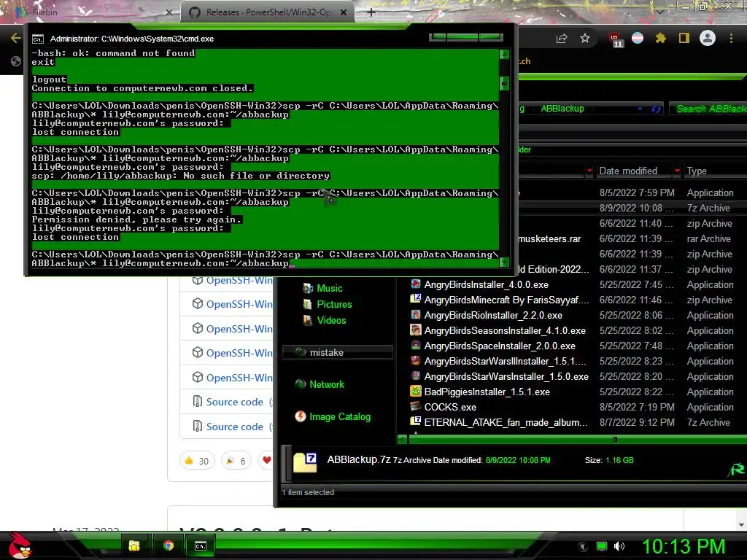The width and height of the screenshot is (747, 560).
Task: Open the third OpenSSH-Win asset link
Action: [x=239, y=329]
